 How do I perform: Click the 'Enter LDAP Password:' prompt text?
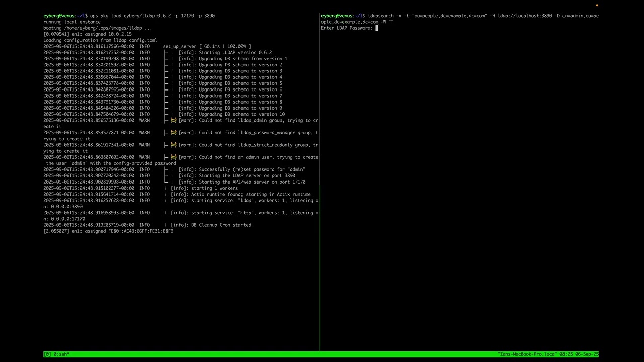347,28
